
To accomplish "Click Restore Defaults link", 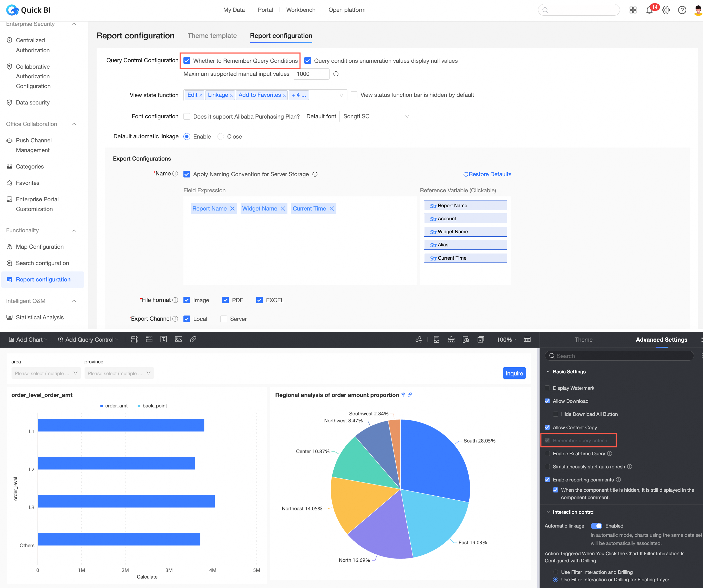I will tap(487, 174).
